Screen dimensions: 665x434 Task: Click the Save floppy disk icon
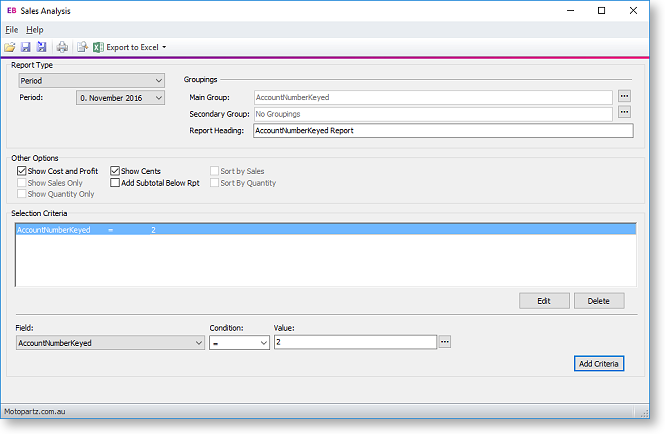tap(25, 47)
